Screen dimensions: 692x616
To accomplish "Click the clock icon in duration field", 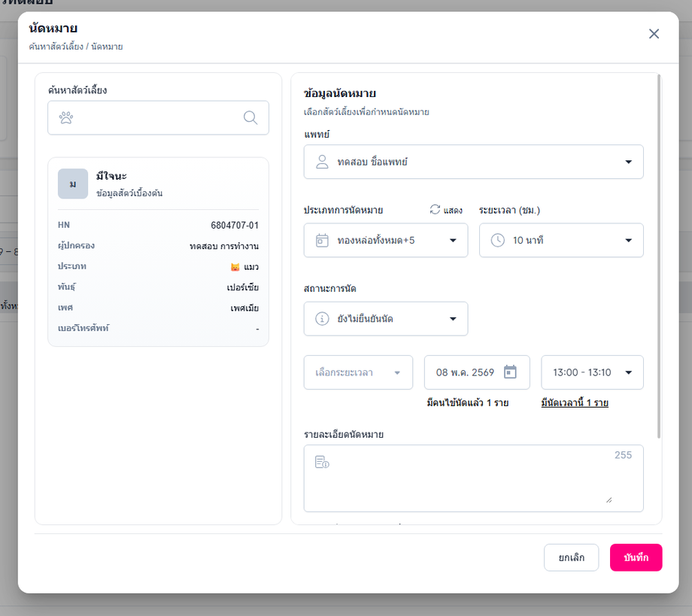I will [x=498, y=241].
